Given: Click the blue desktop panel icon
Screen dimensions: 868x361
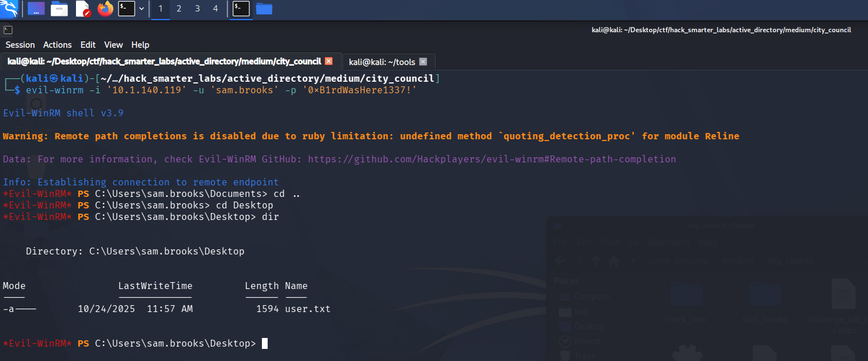Looking at the screenshot, I should (x=36, y=9).
